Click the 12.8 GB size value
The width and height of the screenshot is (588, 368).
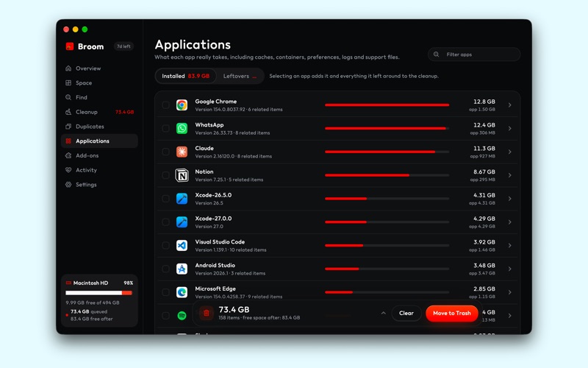(484, 102)
